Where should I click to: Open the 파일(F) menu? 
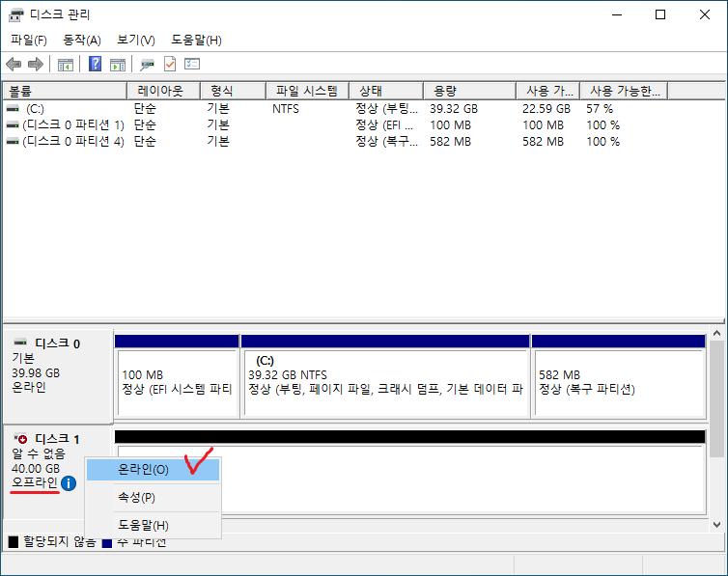click(29, 41)
